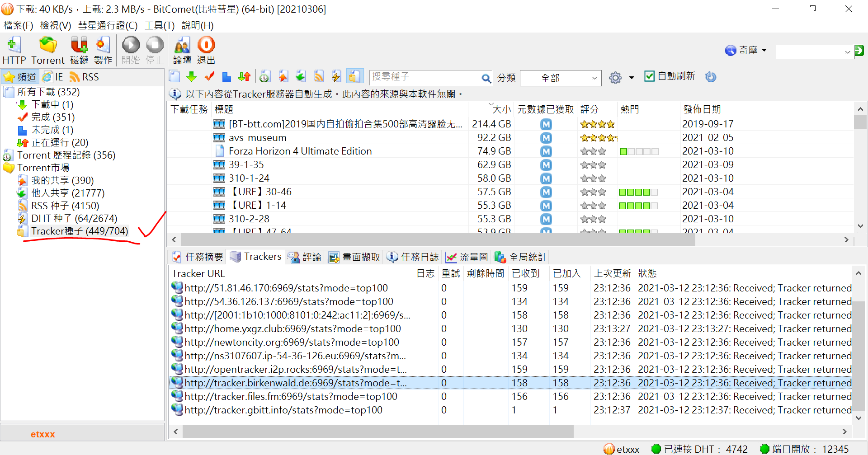The height and width of the screenshot is (455, 868).
Task: Open the 檔案(F) menu
Action: point(18,25)
